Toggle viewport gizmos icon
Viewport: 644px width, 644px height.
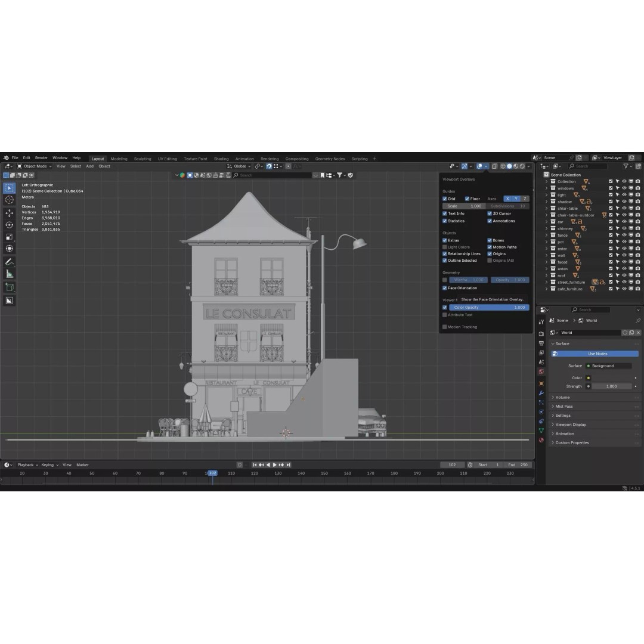[x=465, y=166]
